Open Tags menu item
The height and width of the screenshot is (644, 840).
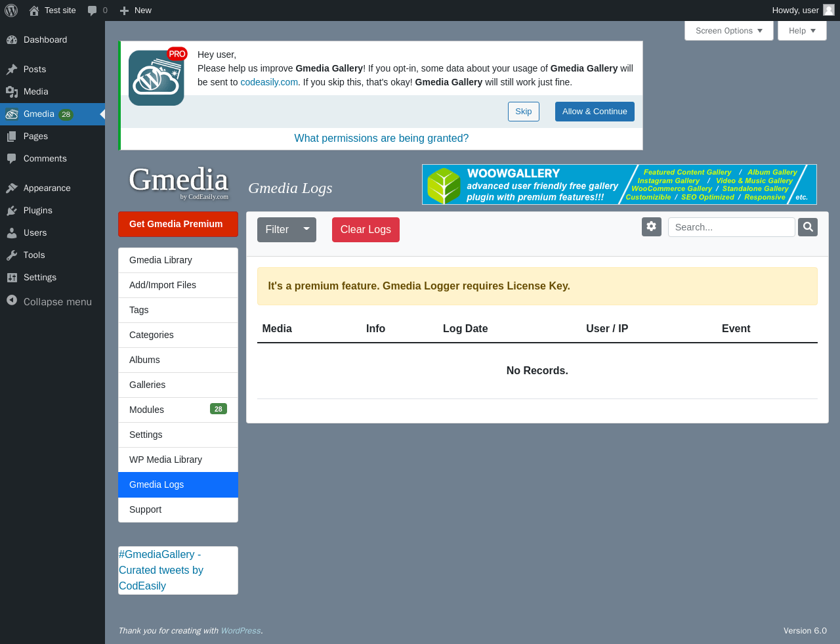coord(178,310)
